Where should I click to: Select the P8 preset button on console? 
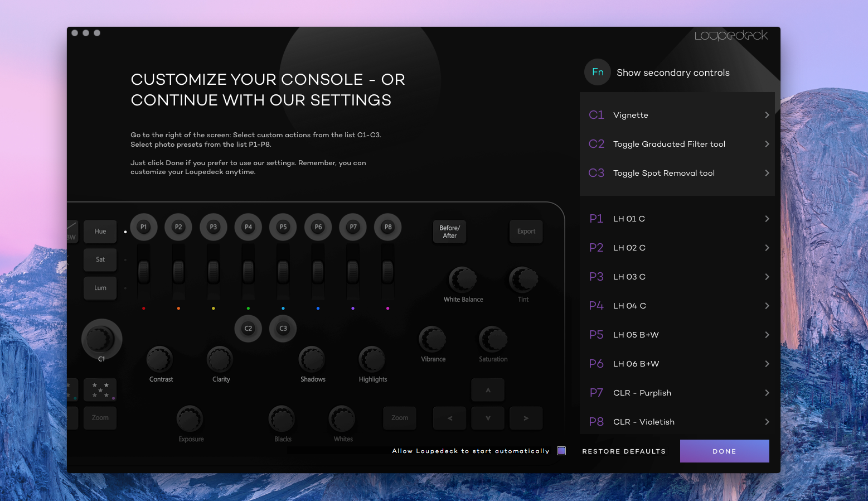(x=388, y=227)
